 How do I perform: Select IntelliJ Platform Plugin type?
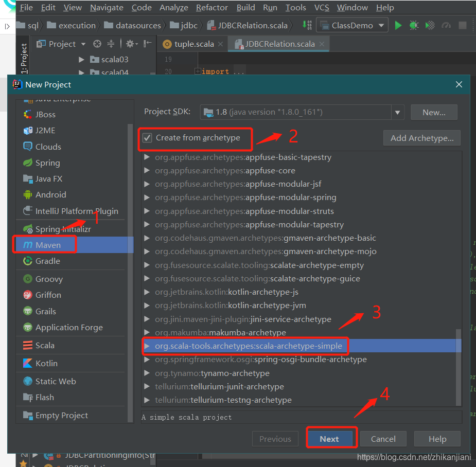(75, 211)
